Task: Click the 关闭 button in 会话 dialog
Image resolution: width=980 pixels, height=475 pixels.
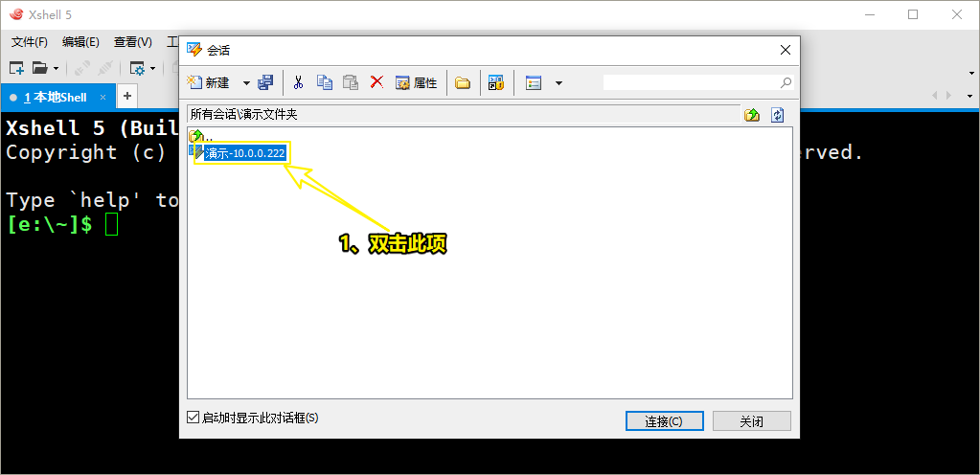Action: click(x=752, y=421)
